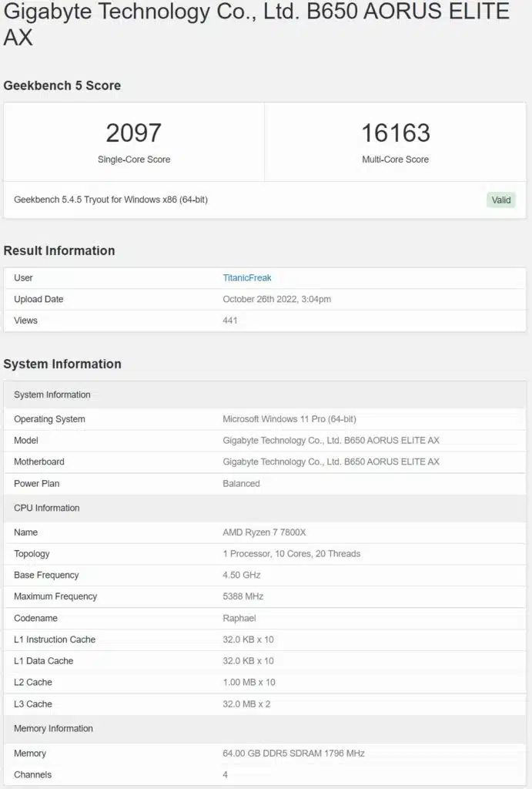
Task: Click the Result Information heading
Action: [x=59, y=250]
